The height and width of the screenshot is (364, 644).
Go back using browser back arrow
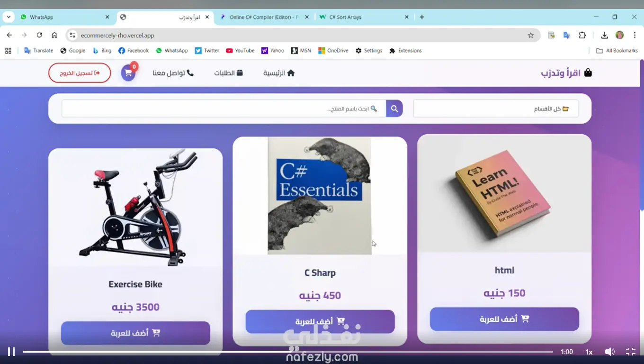tap(9, 35)
